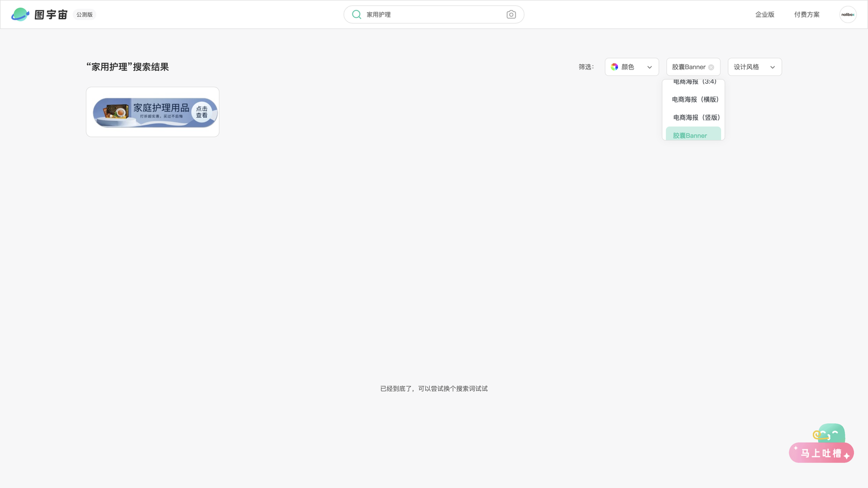Expand the 颜色 filter dropdown
The height and width of the screenshot is (488, 868).
pos(632,67)
